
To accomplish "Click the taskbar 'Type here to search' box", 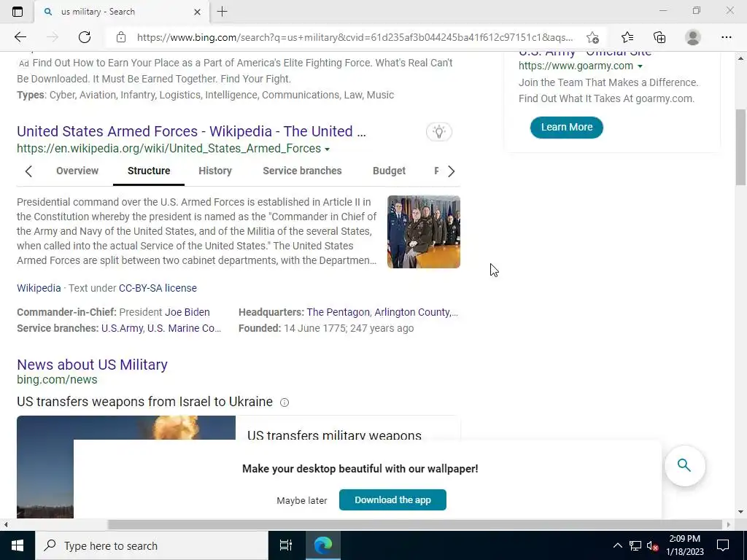I will [152, 545].
